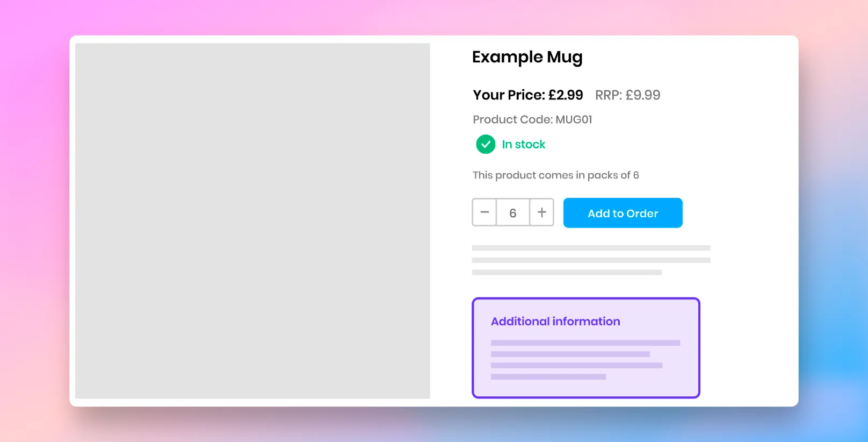868x442 pixels.
Task: Click the second gray description placeholder line
Action: [x=591, y=260]
